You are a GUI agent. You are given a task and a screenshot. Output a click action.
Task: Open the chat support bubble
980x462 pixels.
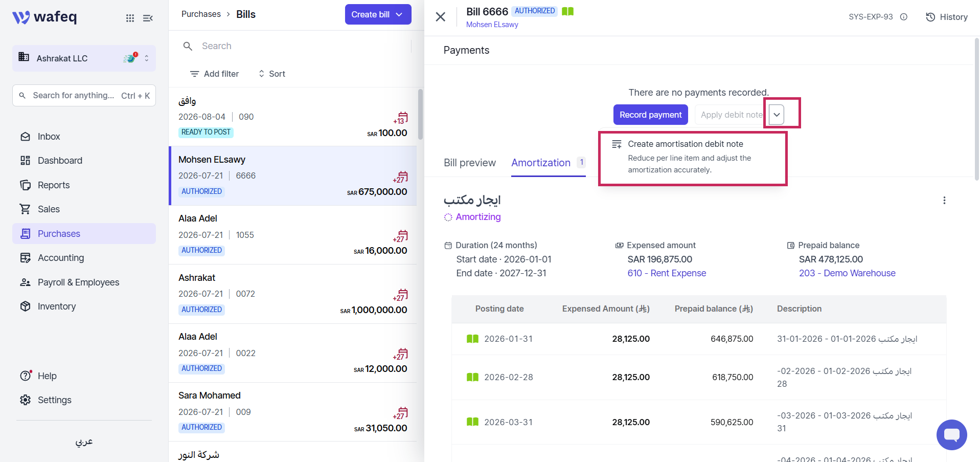point(951,435)
